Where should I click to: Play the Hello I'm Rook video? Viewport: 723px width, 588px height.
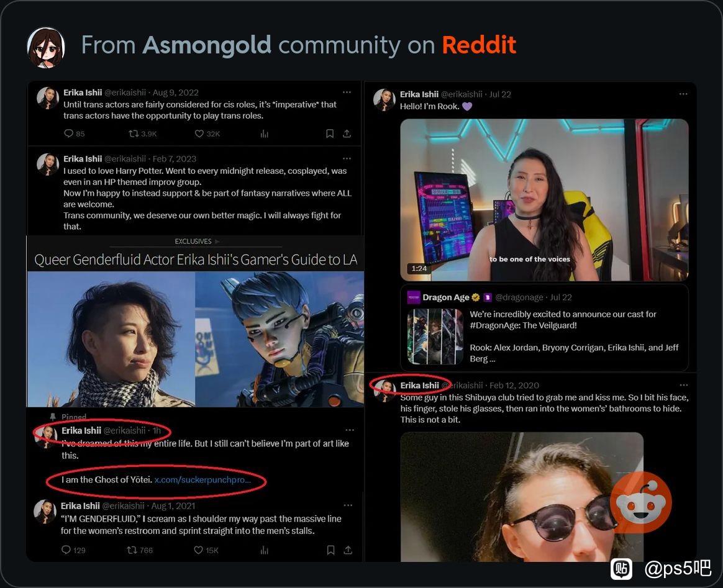point(544,199)
